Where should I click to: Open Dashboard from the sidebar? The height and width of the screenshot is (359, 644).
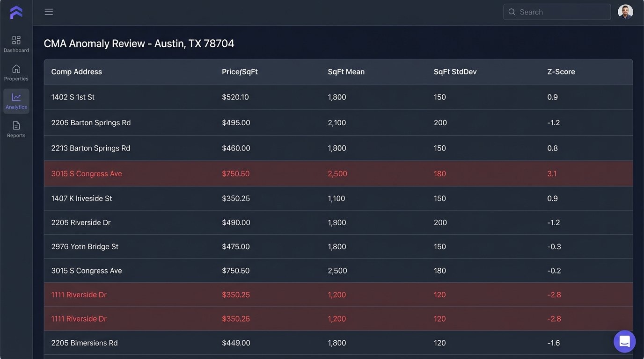(16, 44)
